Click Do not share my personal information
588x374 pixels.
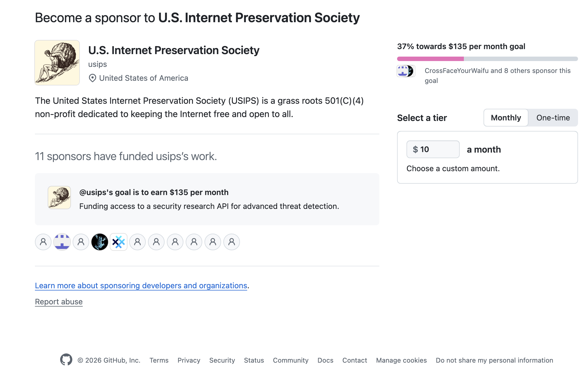[x=494, y=360]
